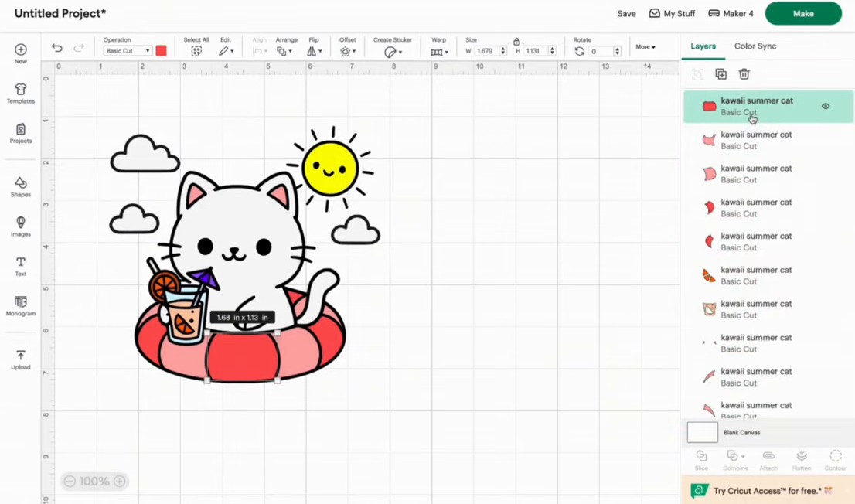This screenshot has height=504, width=855.
Task: Open the Align options
Action: pos(260,51)
